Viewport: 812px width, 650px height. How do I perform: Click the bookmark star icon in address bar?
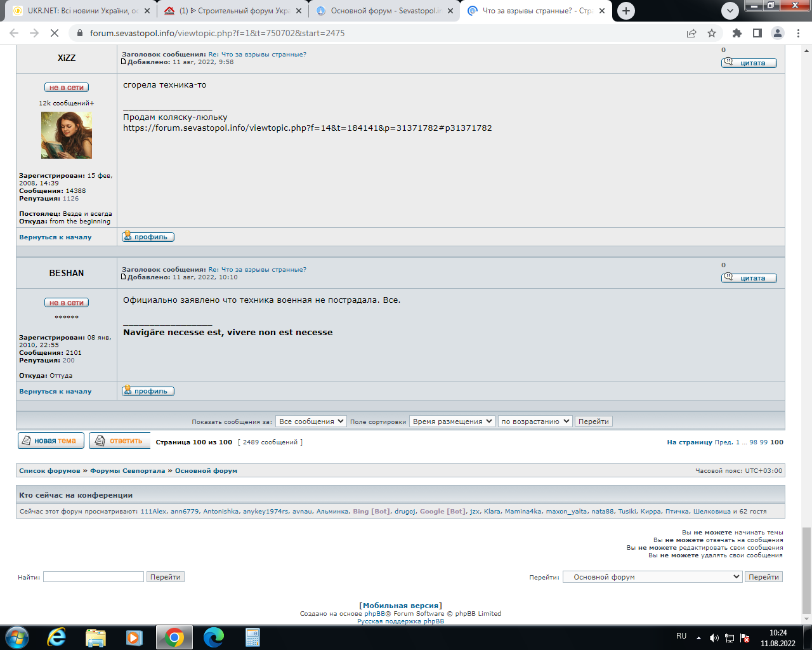point(712,33)
